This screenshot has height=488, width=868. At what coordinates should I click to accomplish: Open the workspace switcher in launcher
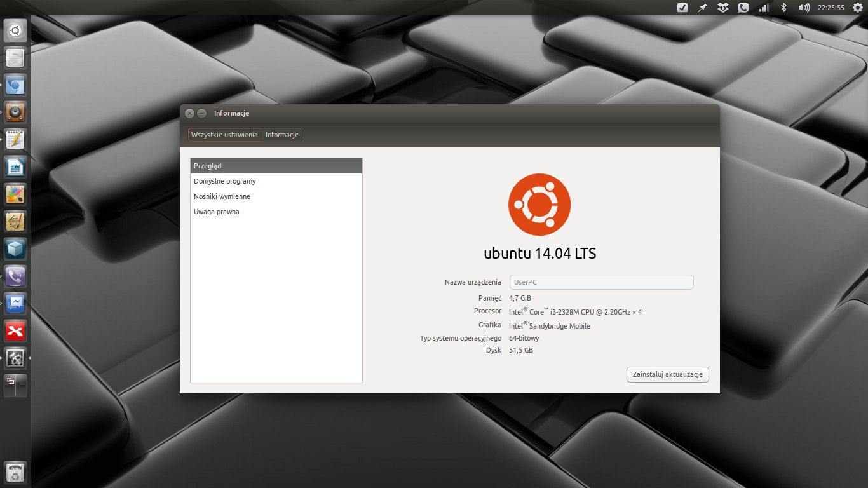(15, 386)
